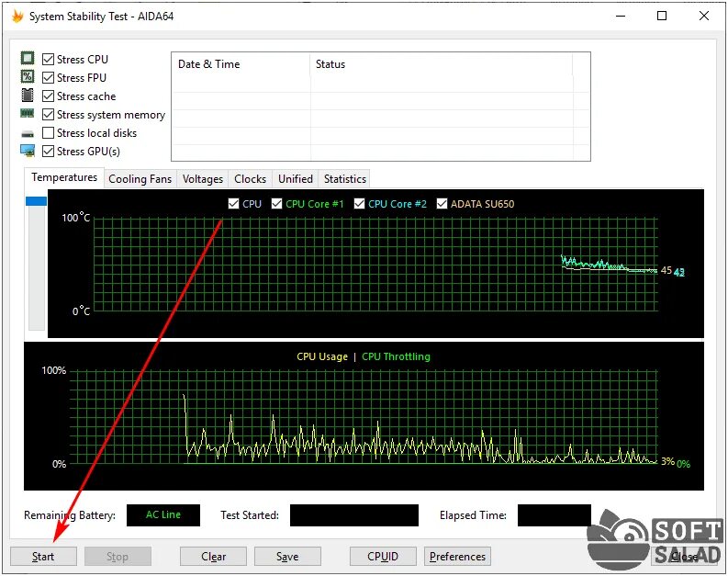
Task: Click the greyed-out Stop button
Action: (x=118, y=556)
